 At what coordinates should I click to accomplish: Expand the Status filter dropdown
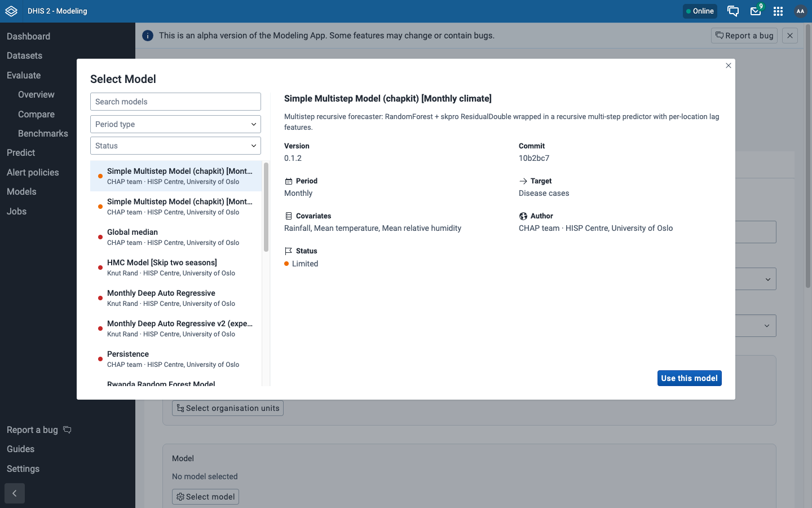coord(175,146)
